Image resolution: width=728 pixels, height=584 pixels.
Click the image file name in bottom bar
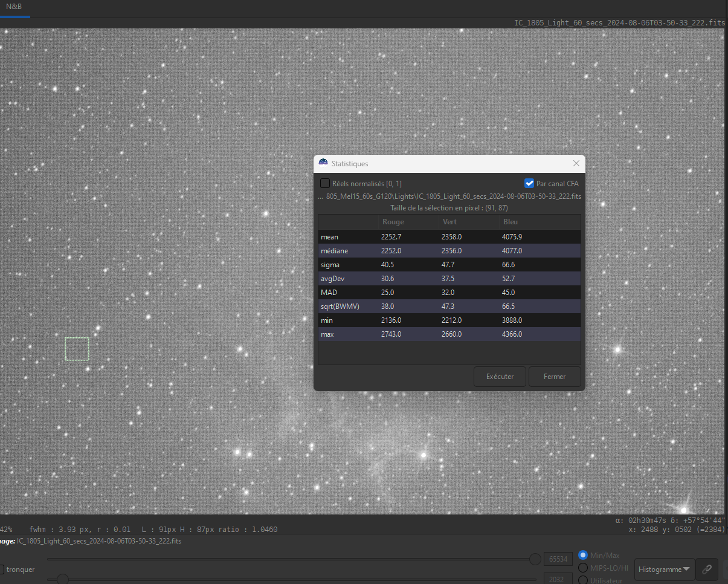pyautogui.click(x=99, y=541)
